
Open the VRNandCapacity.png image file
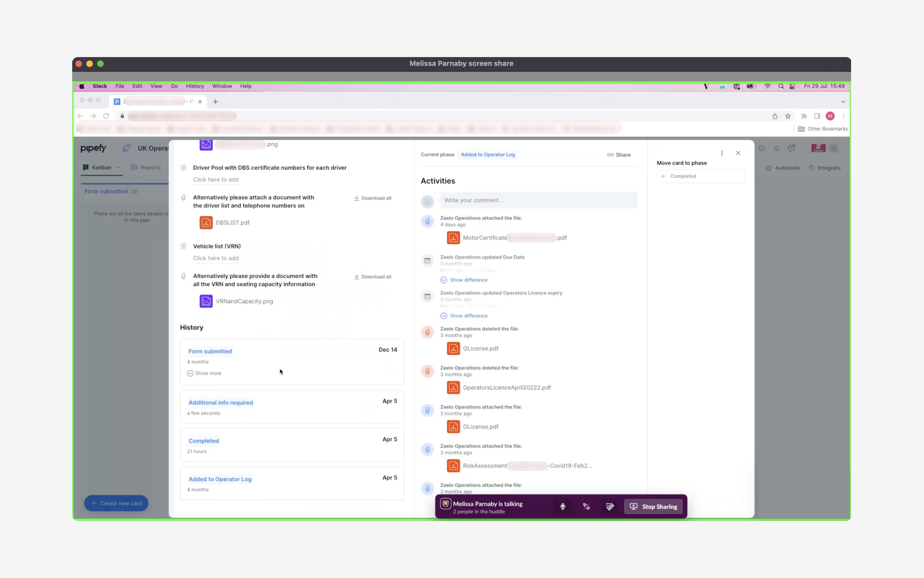pos(236,301)
